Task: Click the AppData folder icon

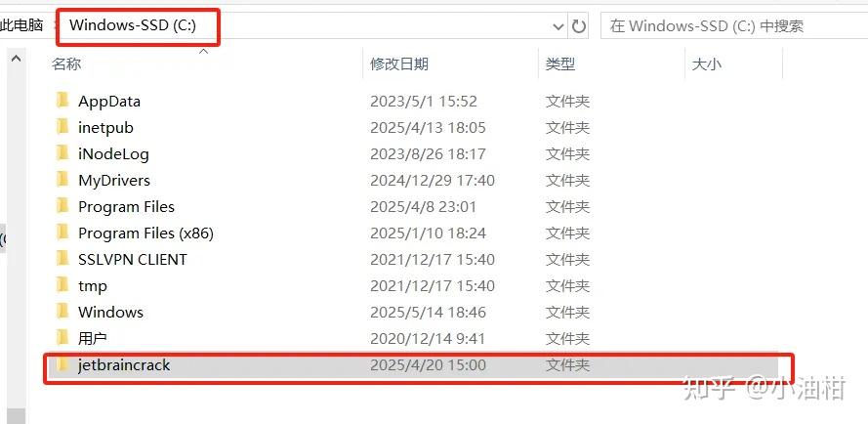Action: click(x=62, y=101)
